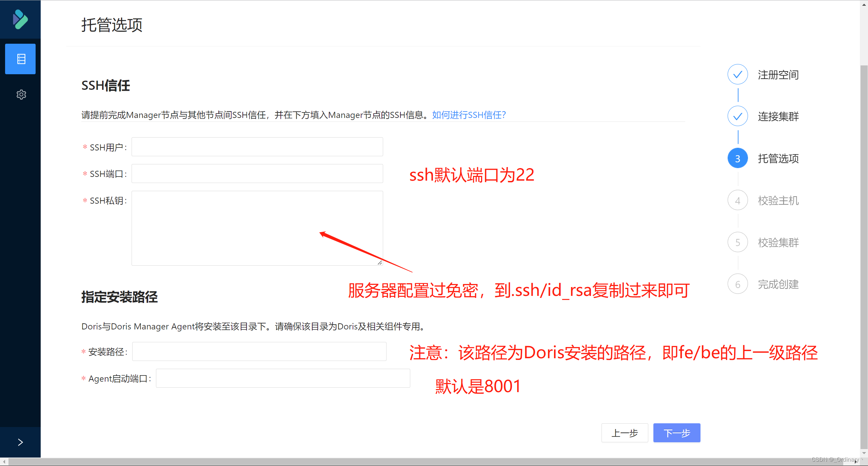
Task: Click the 连接集群 step label
Action: point(778,116)
